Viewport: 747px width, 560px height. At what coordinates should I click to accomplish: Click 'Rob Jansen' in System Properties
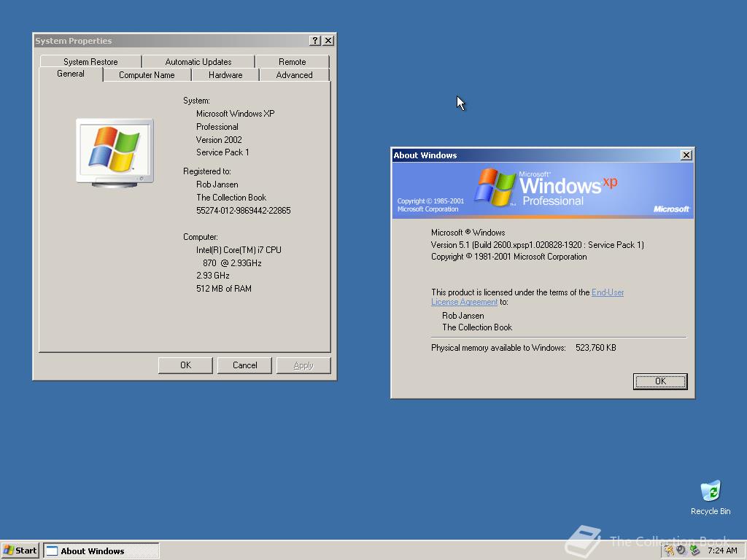tap(217, 184)
